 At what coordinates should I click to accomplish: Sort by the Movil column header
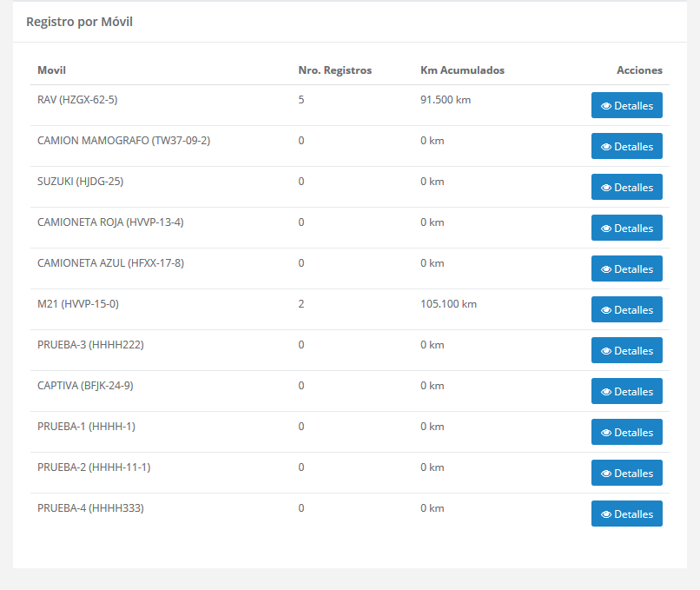coord(51,70)
